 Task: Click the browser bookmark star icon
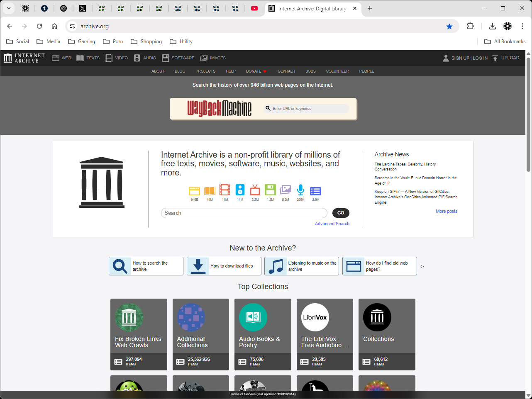pyautogui.click(x=449, y=26)
